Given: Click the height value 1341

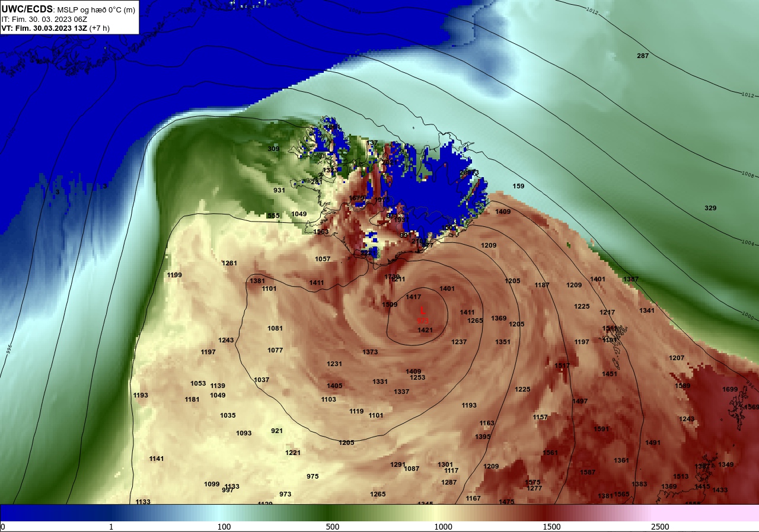Looking at the screenshot, I should coord(647,310).
